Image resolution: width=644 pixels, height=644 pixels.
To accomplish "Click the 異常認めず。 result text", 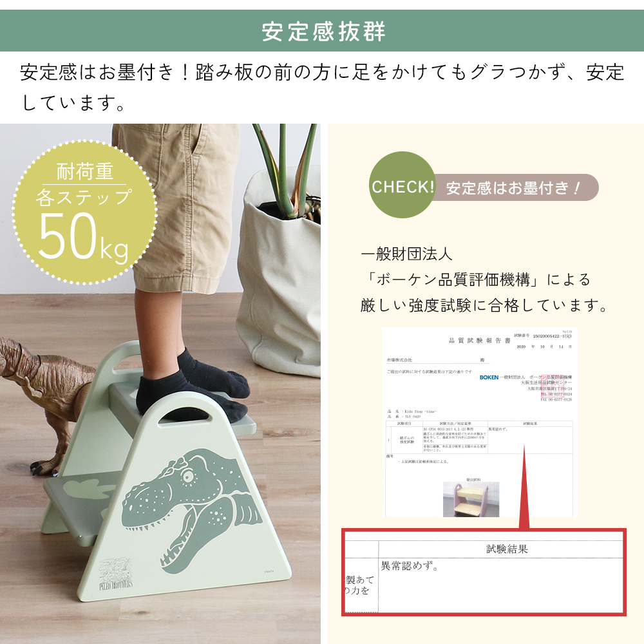I will pyautogui.click(x=410, y=566).
